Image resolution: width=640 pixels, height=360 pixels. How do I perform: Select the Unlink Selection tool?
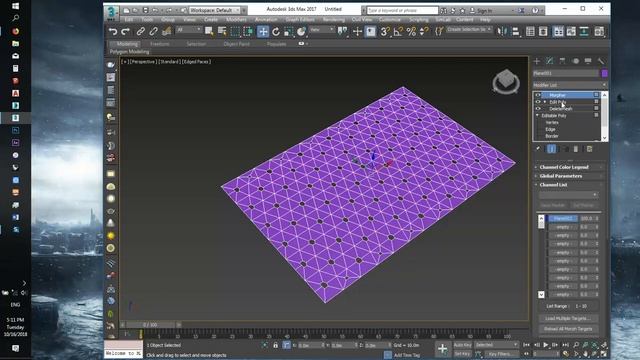153,31
